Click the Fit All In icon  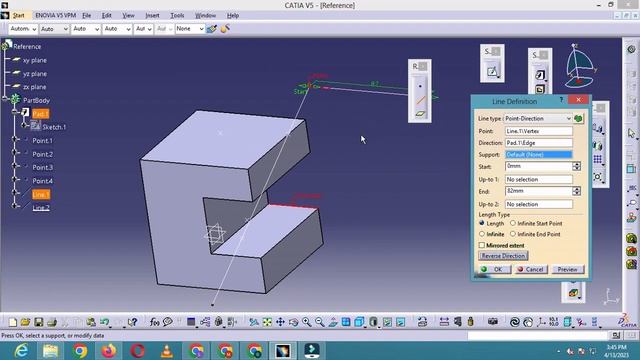(267, 322)
